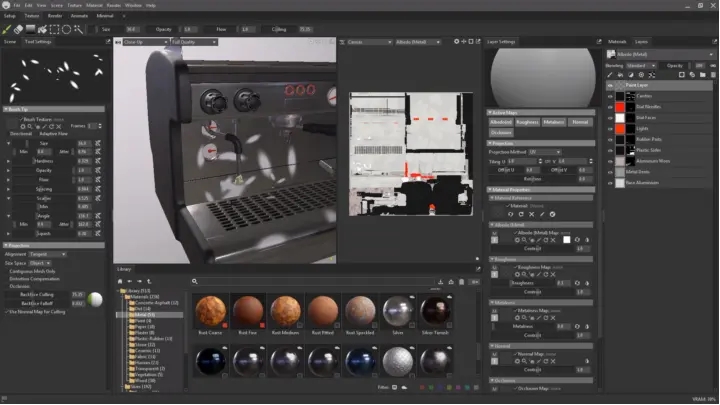Viewport: 720px width, 405px height.
Task: Add a paint layer using brush icon in Layers panel
Action: [610, 75]
